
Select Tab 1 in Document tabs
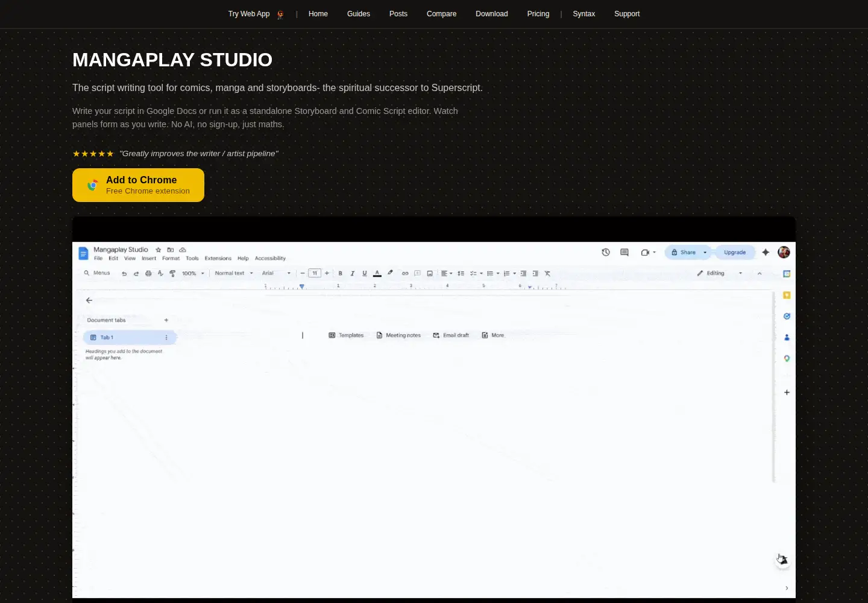129,338
